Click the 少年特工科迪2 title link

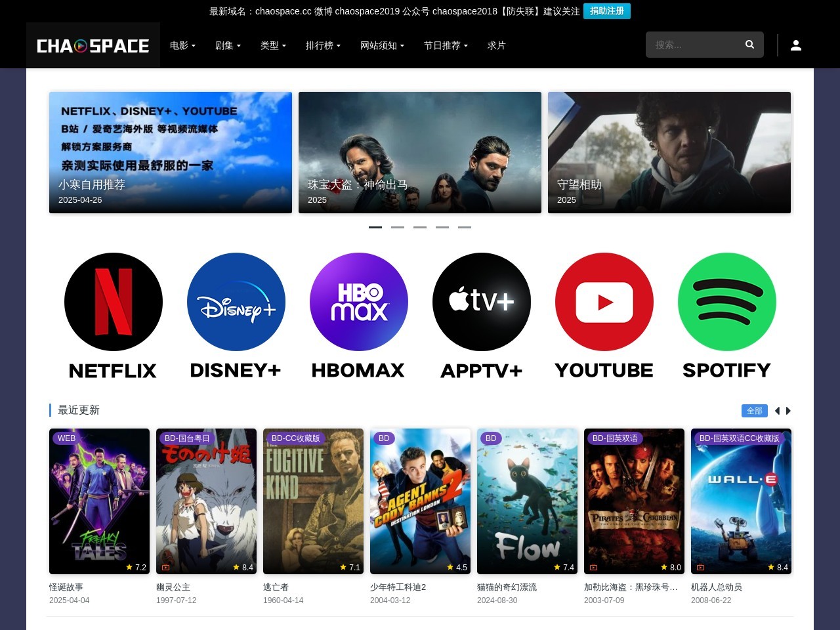click(x=398, y=587)
